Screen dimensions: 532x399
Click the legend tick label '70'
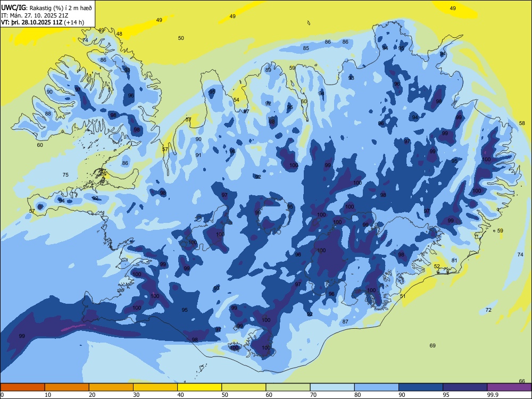click(313, 395)
